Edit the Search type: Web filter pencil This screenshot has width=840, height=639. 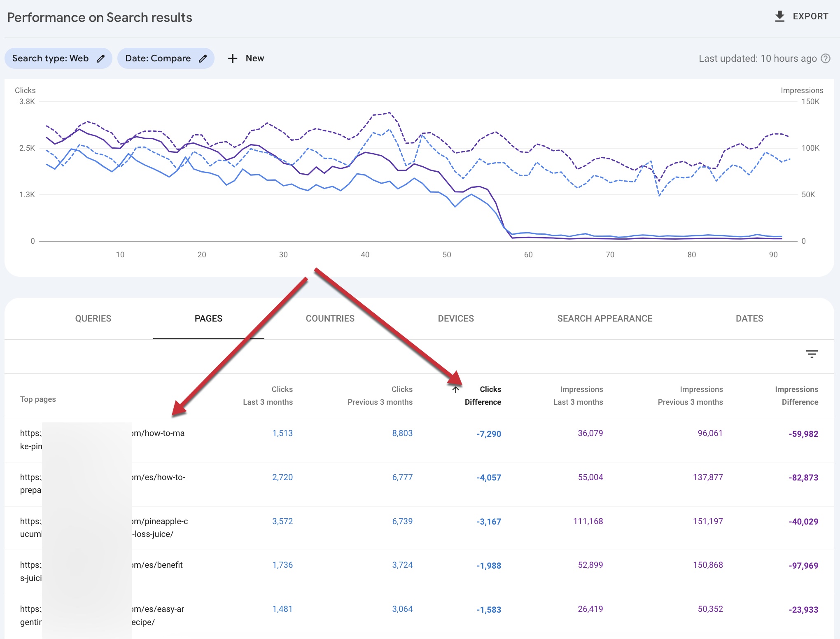tap(101, 58)
